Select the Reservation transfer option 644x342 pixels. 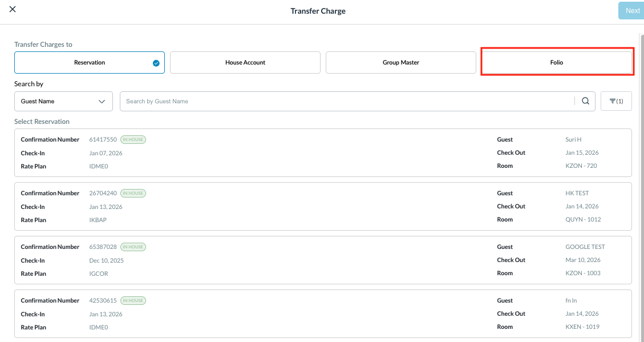pyautogui.click(x=89, y=63)
